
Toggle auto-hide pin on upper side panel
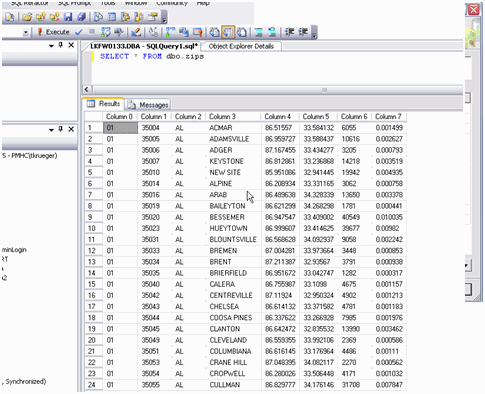61,45
